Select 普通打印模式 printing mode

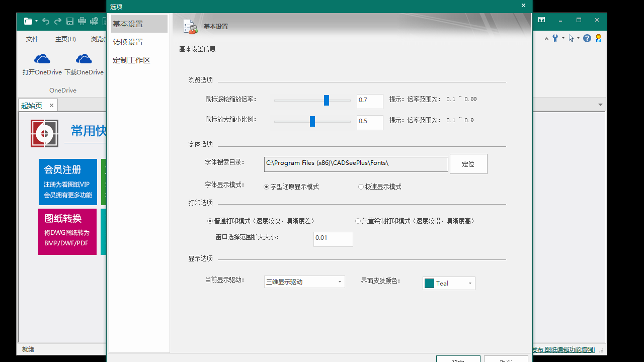[209, 220]
